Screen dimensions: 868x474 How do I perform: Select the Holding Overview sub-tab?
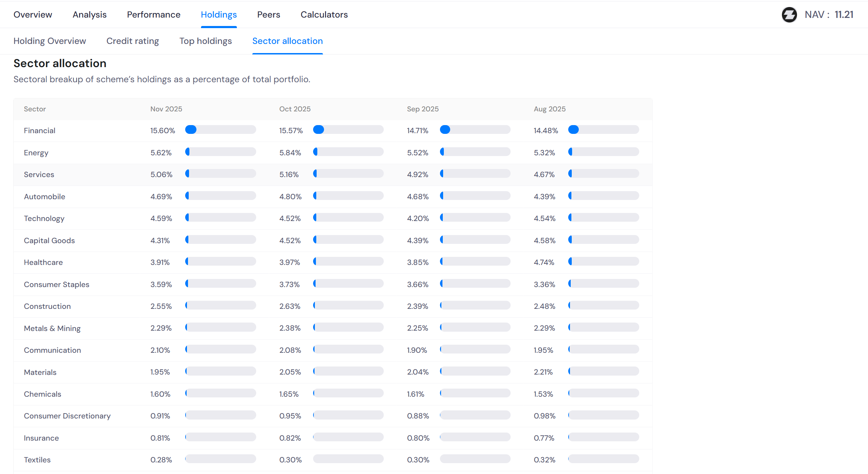click(50, 41)
